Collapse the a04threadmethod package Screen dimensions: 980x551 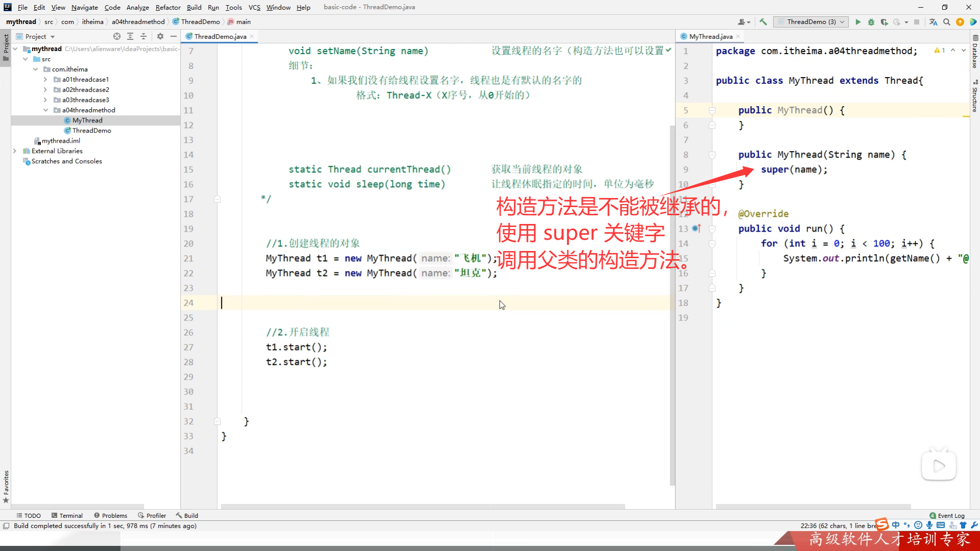(45, 110)
